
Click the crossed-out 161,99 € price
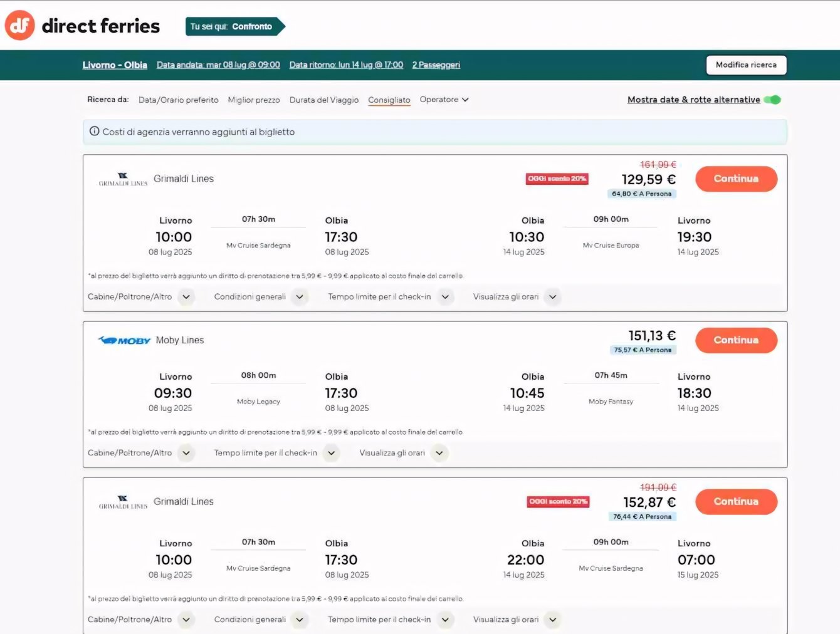coord(658,165)
